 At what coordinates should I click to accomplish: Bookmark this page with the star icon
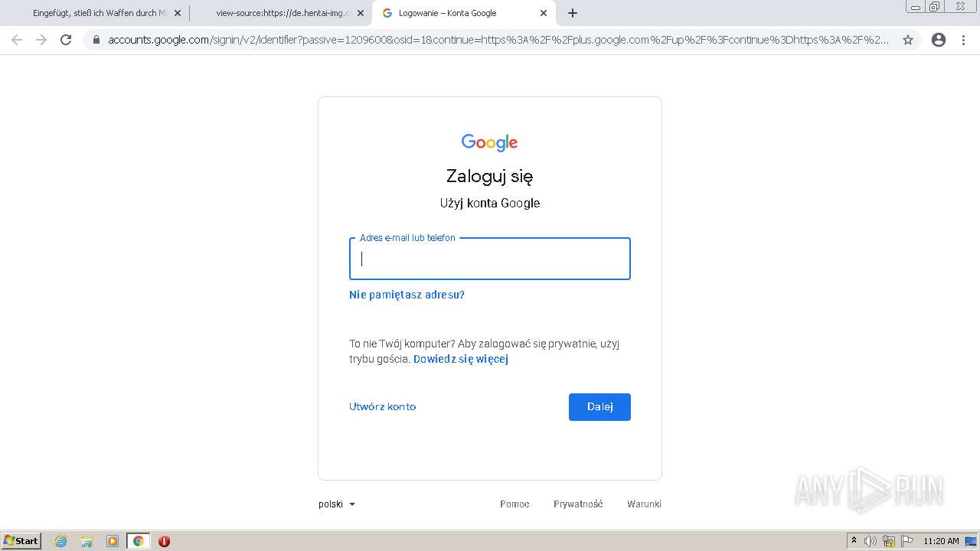(x=908, y=40)
